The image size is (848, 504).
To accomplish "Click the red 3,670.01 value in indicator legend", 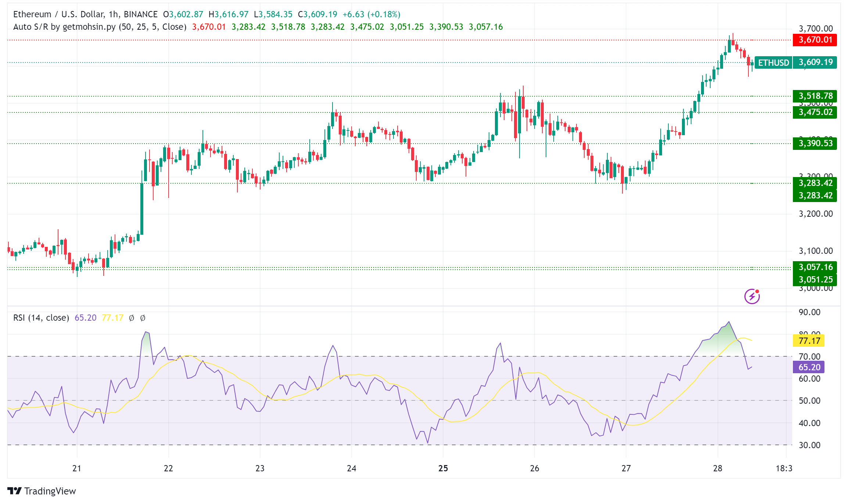I will point(209,27).
